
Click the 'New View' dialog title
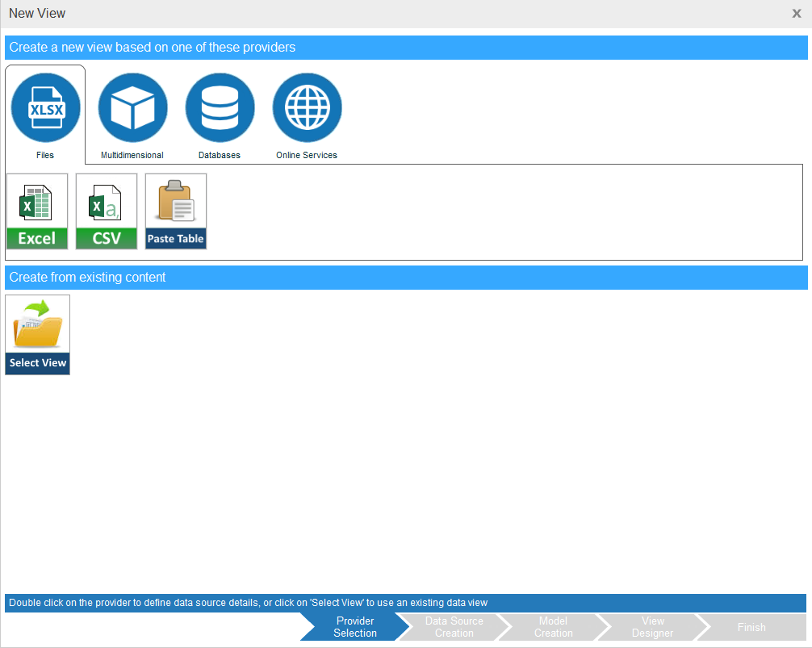click(37, 14)
